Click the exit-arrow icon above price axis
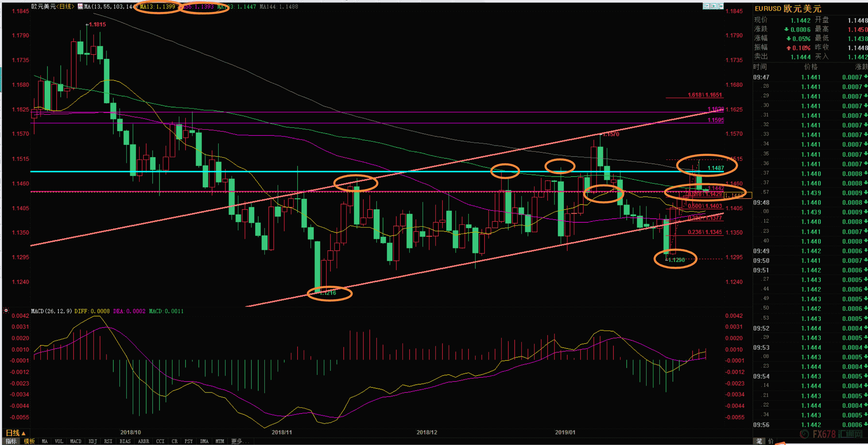 [x=721, y=6]
